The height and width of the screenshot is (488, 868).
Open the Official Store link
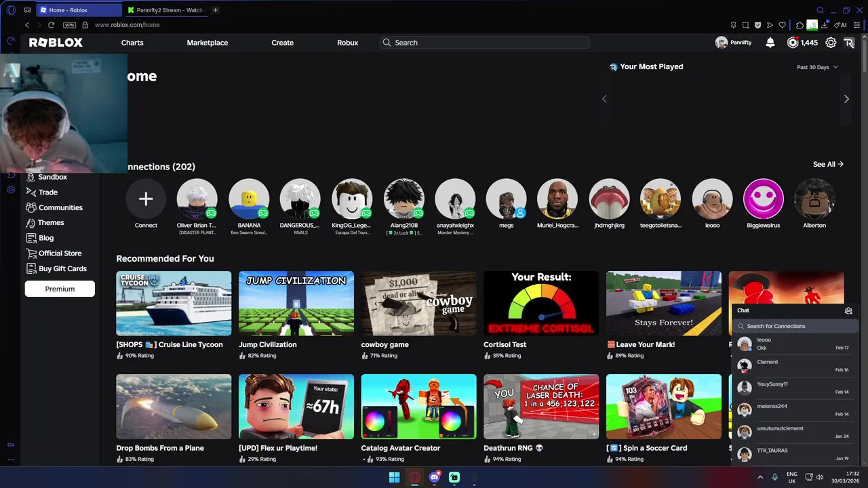pyautogui.click(x=60, y=253)
